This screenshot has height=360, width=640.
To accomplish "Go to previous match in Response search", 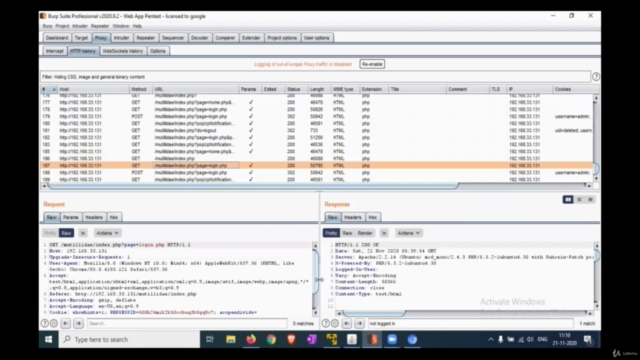I will pyautogui.click(x=347, y=323).
